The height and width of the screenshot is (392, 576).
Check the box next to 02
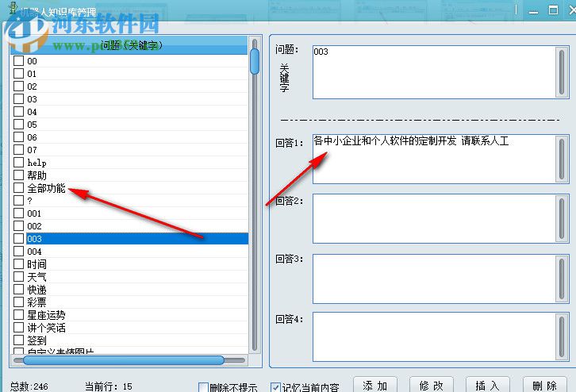(x=18, y=86)
